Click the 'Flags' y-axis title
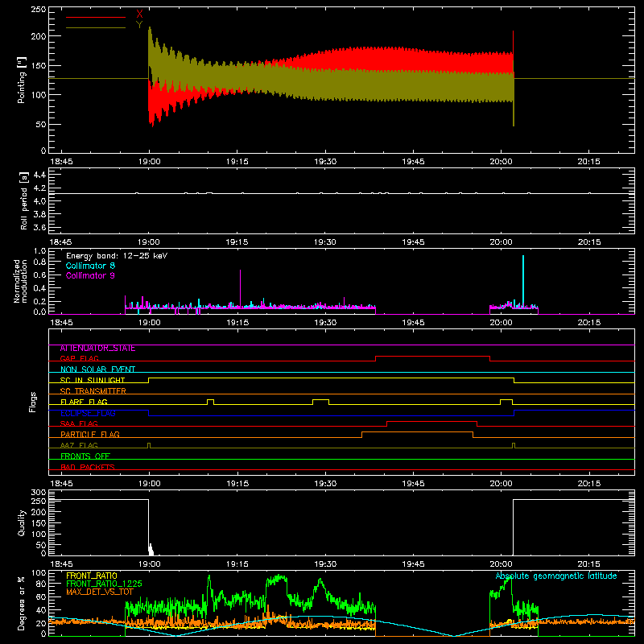 point(33,402)
